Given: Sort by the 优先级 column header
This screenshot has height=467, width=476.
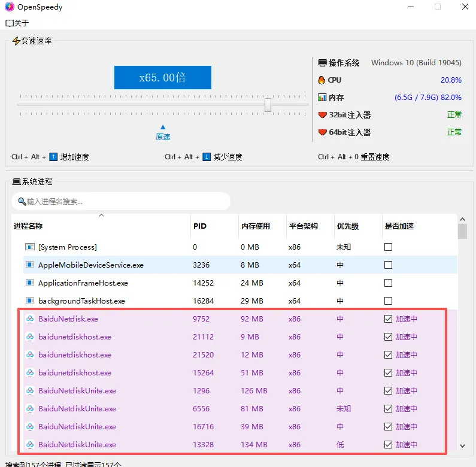Looking at the screenshot, I should pyautogui.click(x=358, y=226).
